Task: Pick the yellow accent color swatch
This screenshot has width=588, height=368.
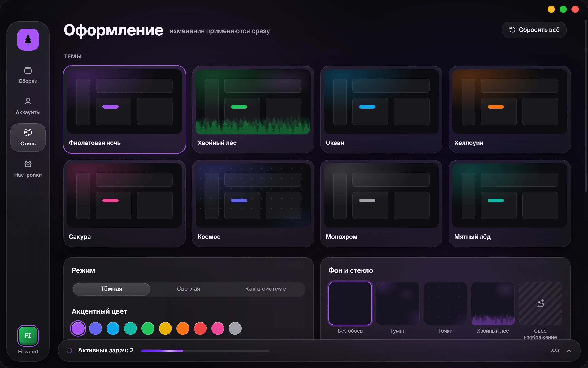Action: (x=165, y=329)
